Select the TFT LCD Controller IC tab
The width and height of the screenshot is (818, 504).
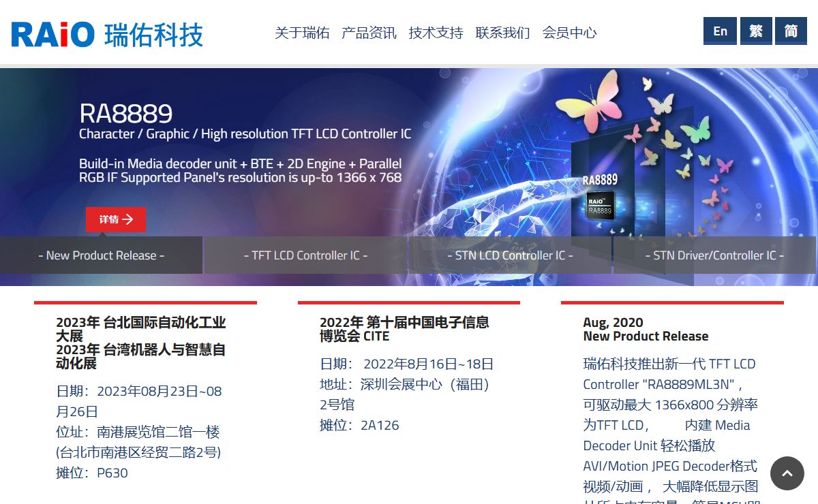coord(305,255)
